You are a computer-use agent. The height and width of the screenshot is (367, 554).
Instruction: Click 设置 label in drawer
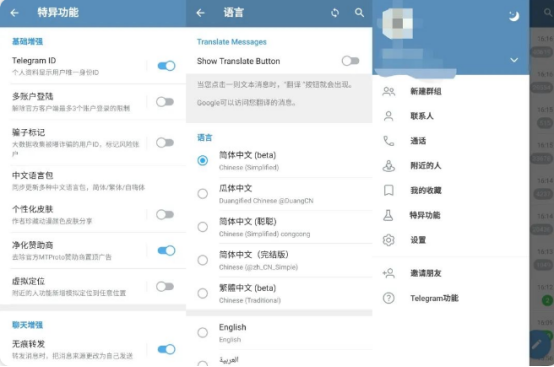pos(418,240)
